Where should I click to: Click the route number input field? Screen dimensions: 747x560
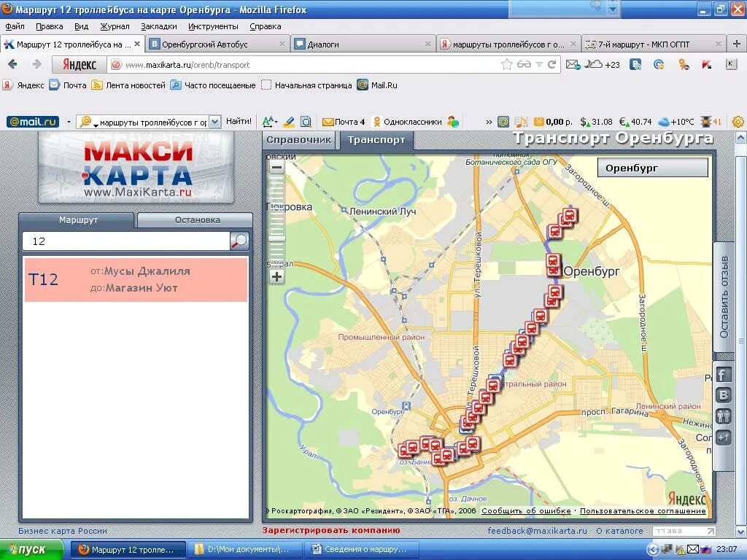pos(126,241)
